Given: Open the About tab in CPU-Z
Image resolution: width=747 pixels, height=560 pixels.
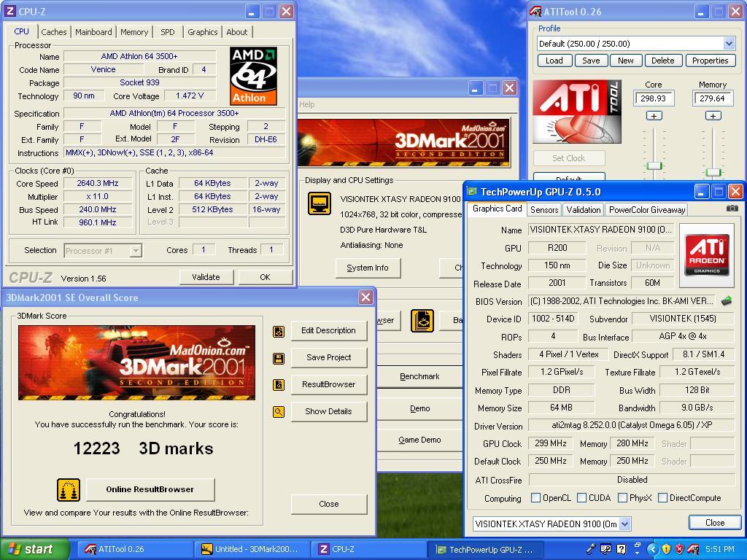Looking at the screenshot, I should pyautogui.click(x=237, y=32).
